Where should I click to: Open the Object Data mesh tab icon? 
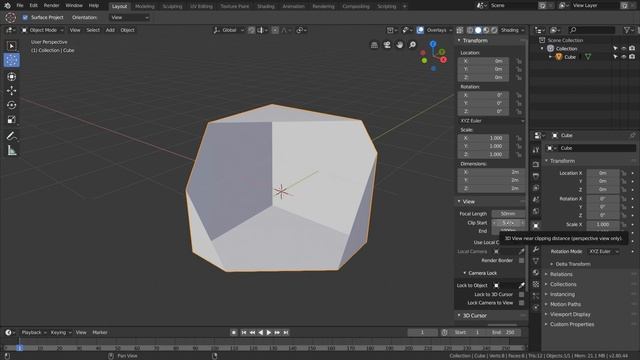[x=536, y=261]
